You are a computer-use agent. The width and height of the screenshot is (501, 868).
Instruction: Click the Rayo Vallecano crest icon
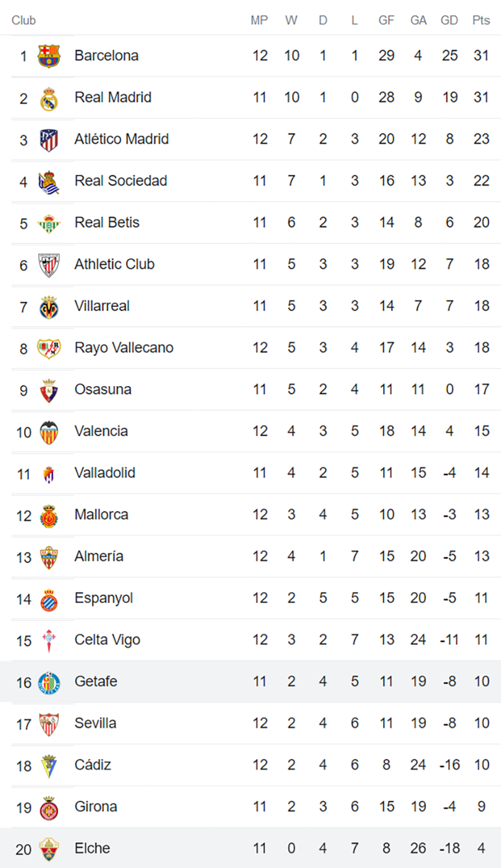(48, 348)
